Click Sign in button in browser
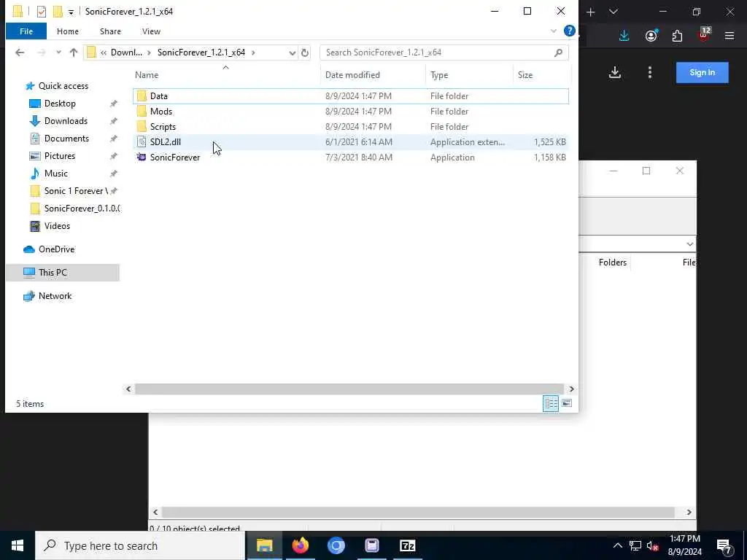The image size is (747, 560). (703, 72)
